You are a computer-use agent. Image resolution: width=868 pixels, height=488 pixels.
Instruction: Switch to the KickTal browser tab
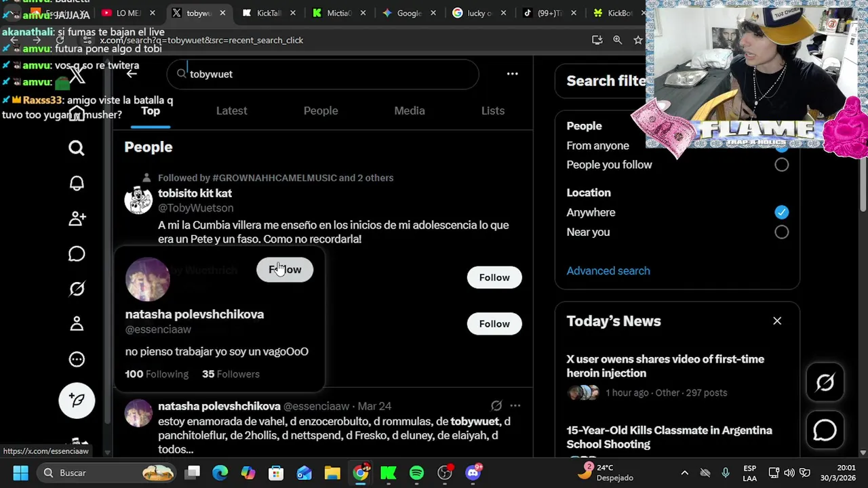coord(268,13)
